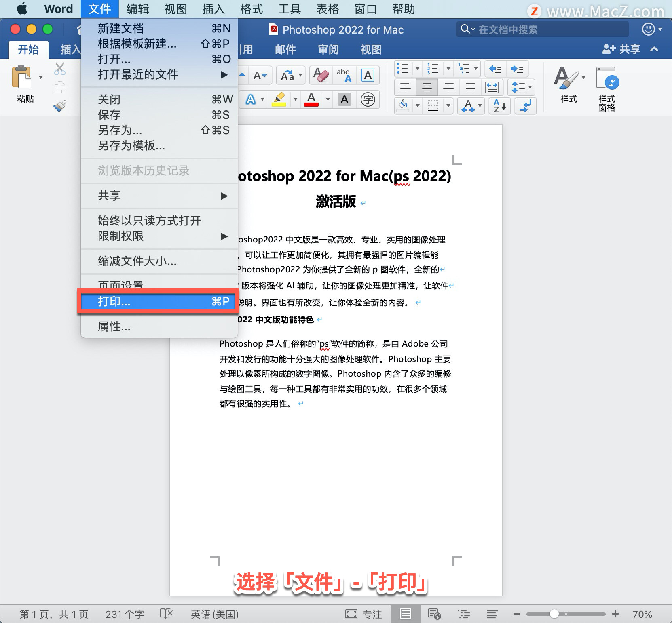The width and height of the screenshot is (672, 623).
Task: Apply paragraph shading paint bucket
Action: pos(403,105)
